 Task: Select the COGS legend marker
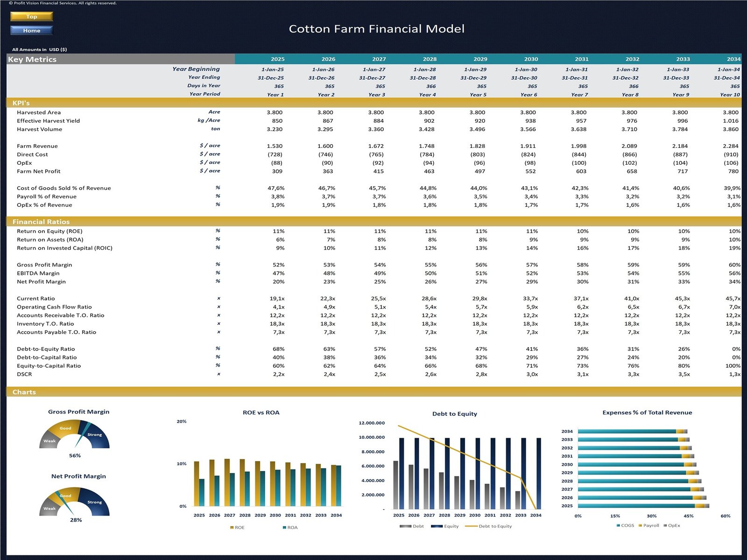(x=618, y=525)
